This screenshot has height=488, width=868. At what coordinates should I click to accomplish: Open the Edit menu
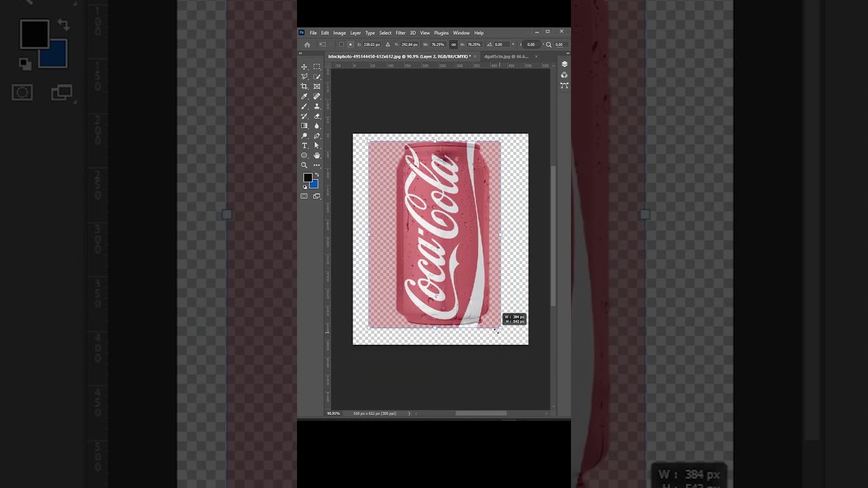click(325, 33)
